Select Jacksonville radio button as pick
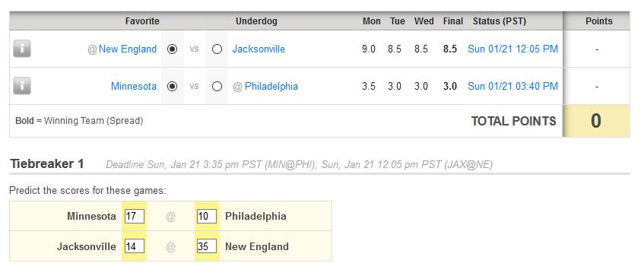 tap(217, 49)
